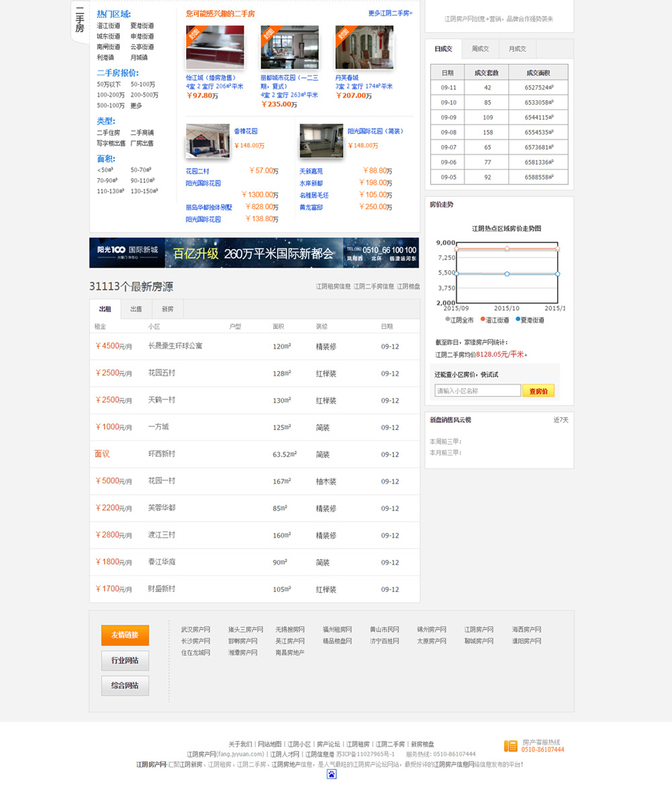Viewport: 672px width, 792px height.
Task: Select the 综合网站 button
Action: pyautogui.click(x=125, y=686)
